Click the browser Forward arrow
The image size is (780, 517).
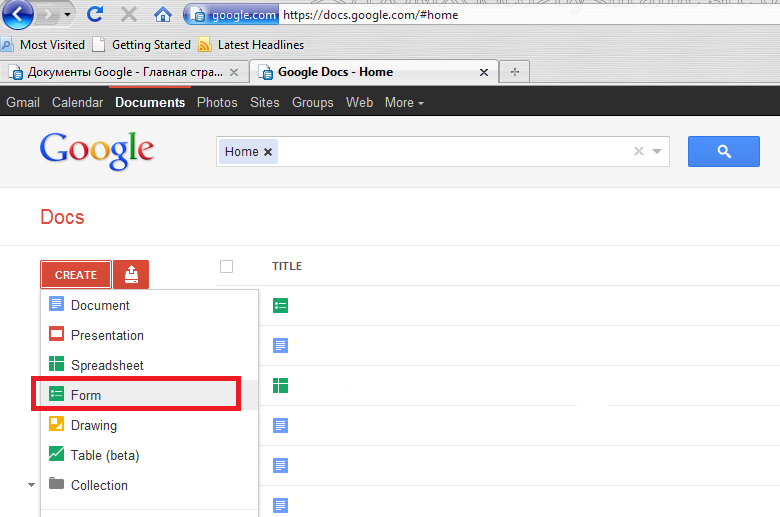click(48, 14)
